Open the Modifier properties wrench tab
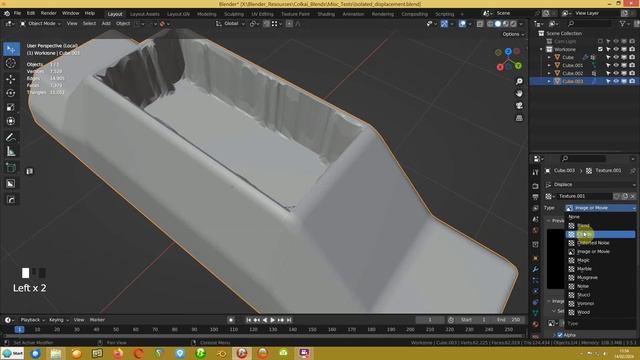Image resolution: width=640 pixels, height=360 pixels. 536,269
